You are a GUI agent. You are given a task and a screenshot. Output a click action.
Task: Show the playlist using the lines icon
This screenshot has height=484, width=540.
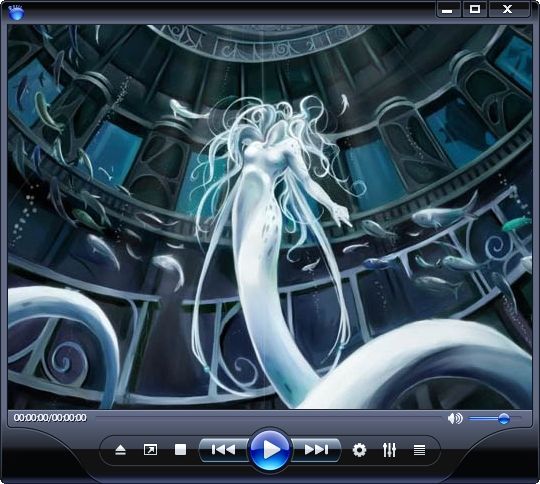coord(419,450)
